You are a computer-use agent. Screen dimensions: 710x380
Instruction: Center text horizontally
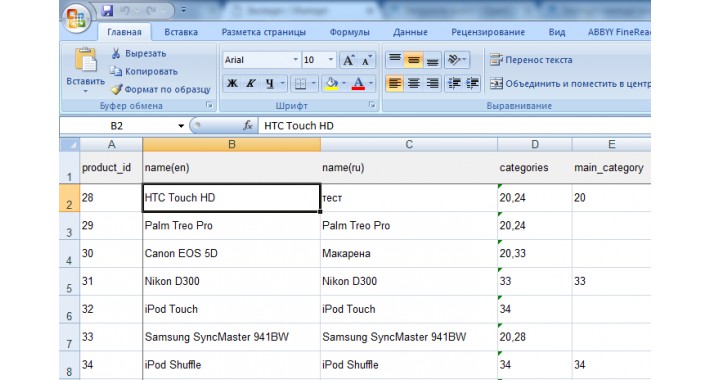(413, 83)
